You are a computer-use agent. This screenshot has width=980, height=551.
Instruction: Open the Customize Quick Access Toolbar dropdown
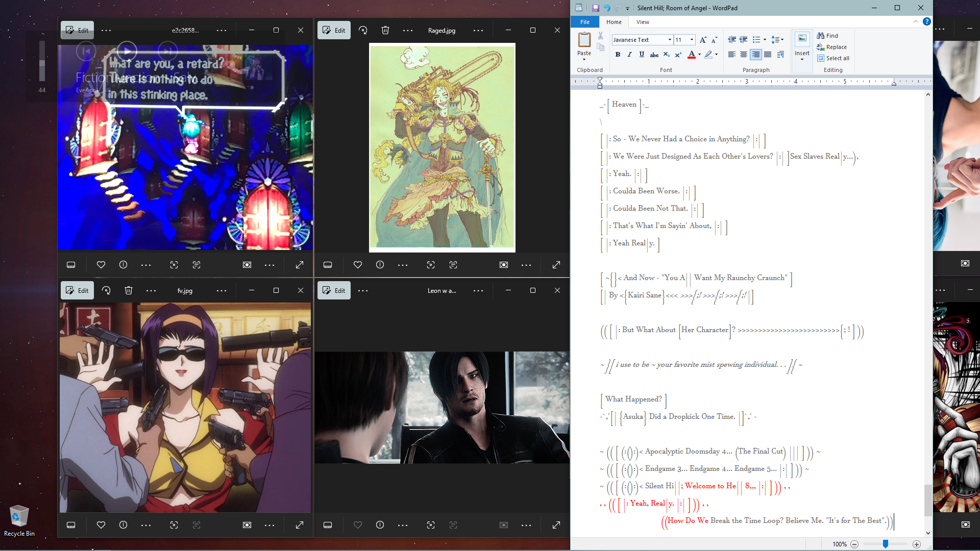coord(627,9)
